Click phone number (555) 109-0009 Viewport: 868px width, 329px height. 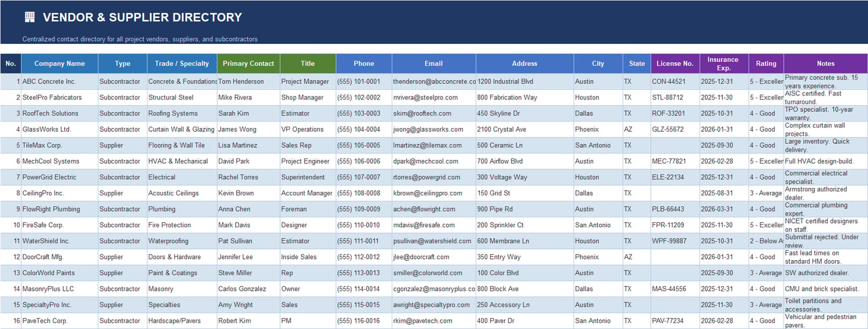pyautogui.click(x=364, y=209)
